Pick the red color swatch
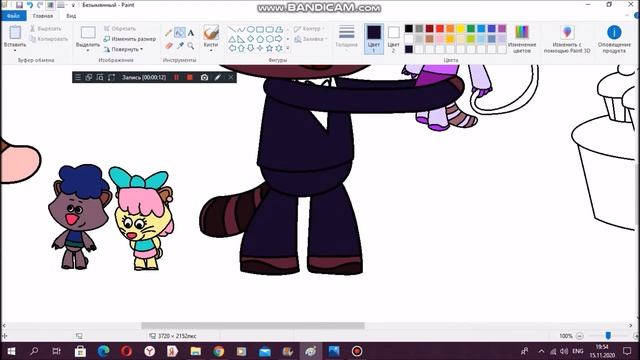 point(440,29)
